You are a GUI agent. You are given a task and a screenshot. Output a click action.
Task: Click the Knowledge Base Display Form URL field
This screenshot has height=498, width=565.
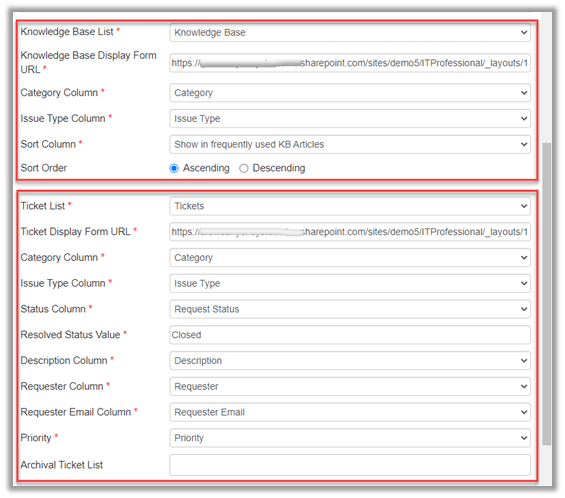point(350,63)
